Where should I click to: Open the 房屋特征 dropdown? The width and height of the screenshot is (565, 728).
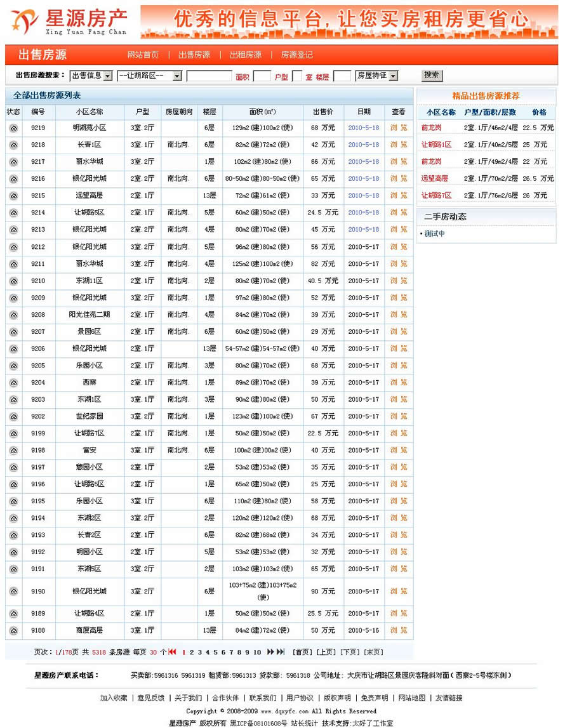[x=376, y=76]
